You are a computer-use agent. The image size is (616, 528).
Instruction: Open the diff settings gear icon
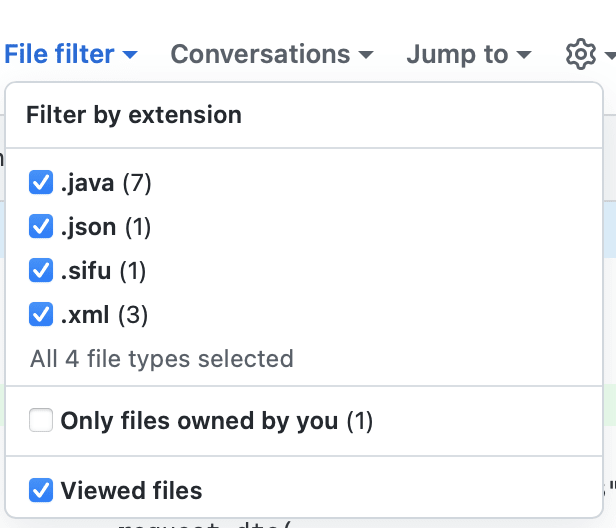581,54
